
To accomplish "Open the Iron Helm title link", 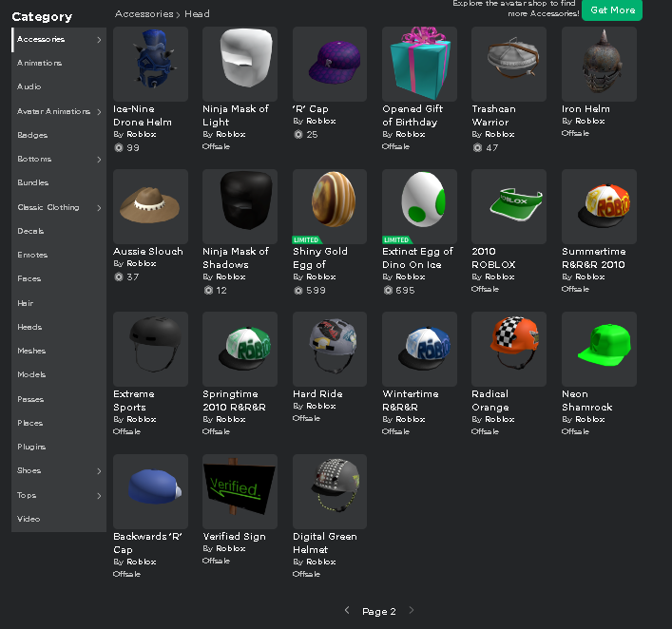I will click(x=586, y=109).
